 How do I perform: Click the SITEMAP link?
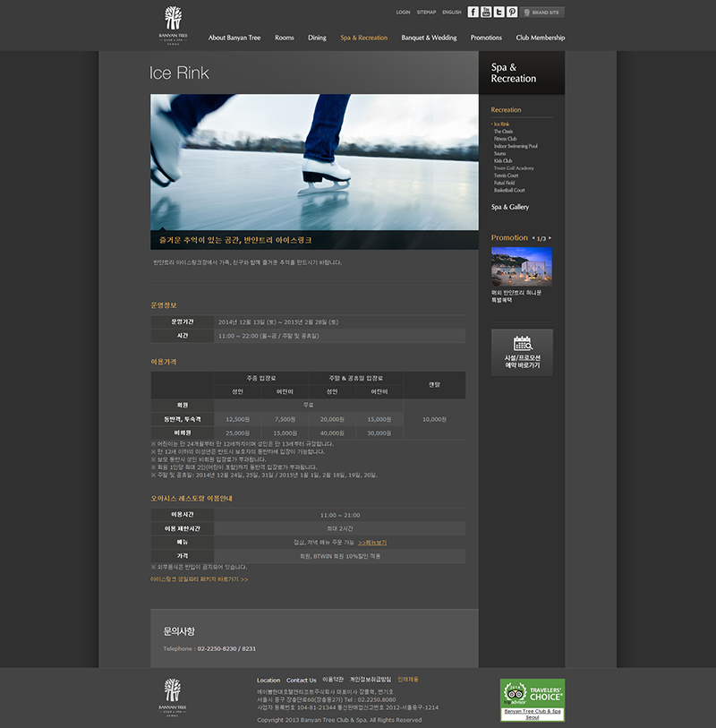coord(426,12)
